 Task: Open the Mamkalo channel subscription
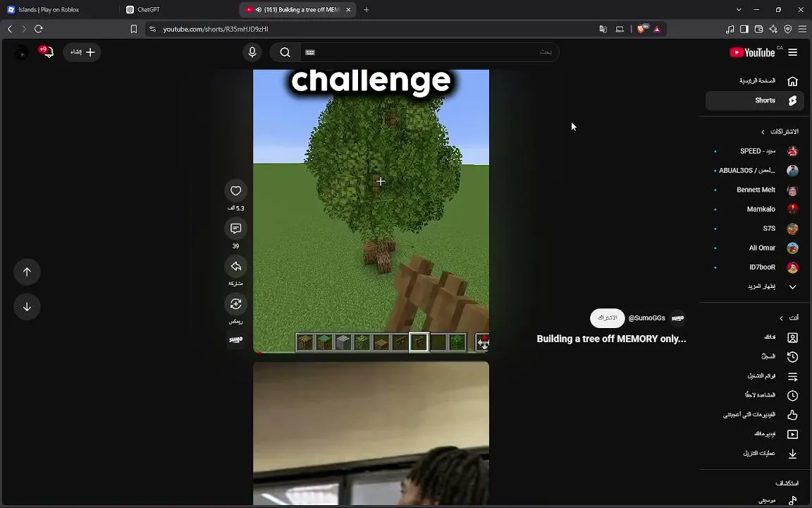pos(755,210)
